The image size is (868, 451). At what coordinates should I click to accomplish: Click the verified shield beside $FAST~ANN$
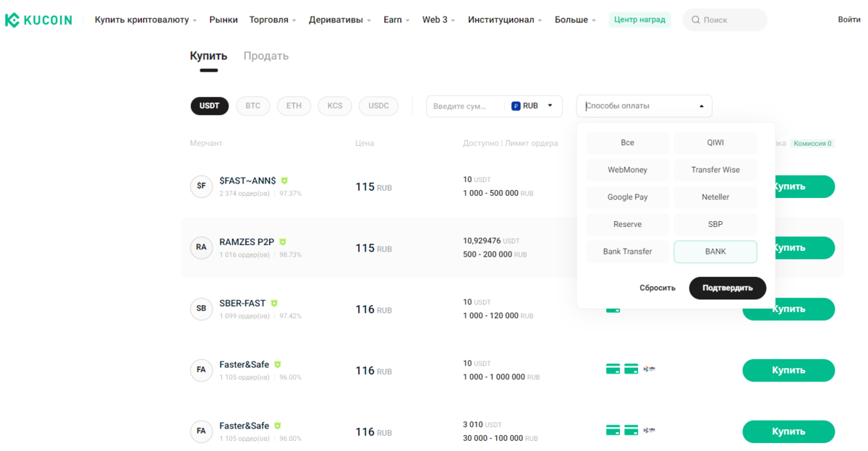284,181
